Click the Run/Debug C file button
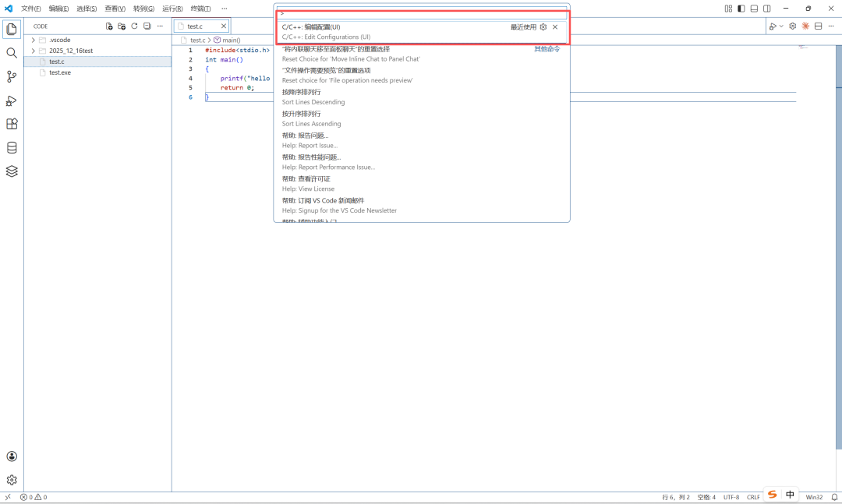842x504 pixels. (x=773, y=26)
